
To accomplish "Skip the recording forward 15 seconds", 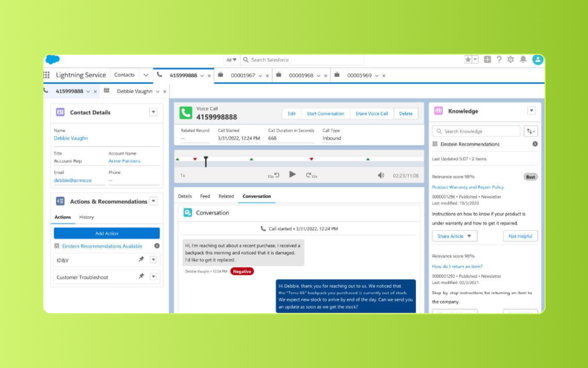I will [x=311, y=176].
